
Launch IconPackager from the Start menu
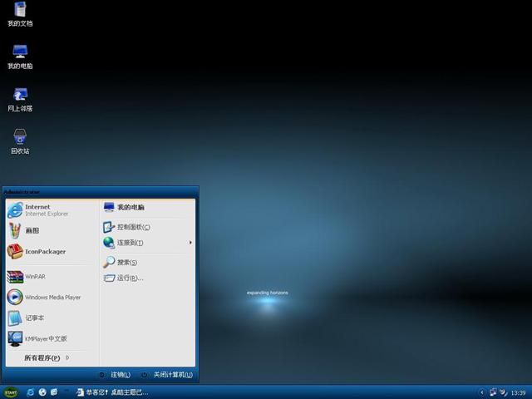(x=52, y=251)
